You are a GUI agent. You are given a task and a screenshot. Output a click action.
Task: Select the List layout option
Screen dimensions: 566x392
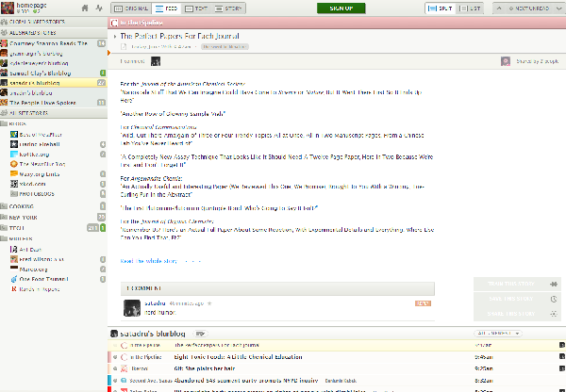pos(471,8)
